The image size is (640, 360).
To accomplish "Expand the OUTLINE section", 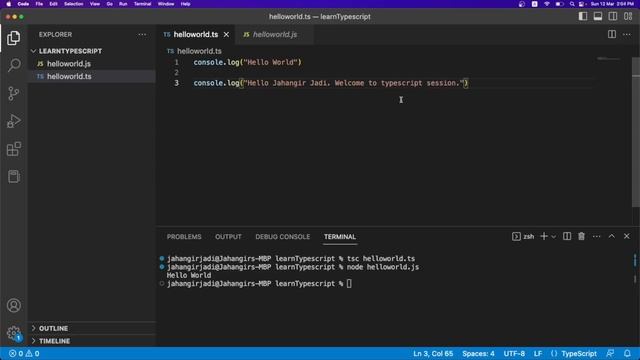I will [x=92, y=328].
